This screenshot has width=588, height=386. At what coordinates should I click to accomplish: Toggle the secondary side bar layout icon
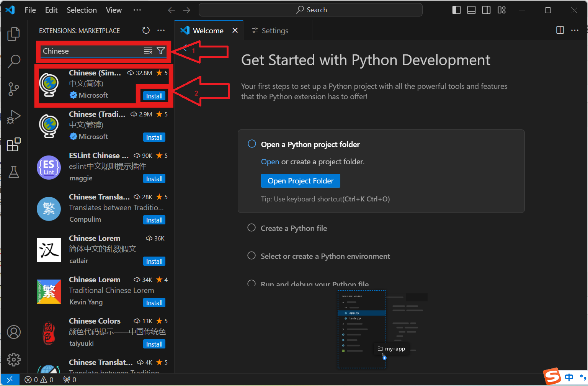pos(486,10)
